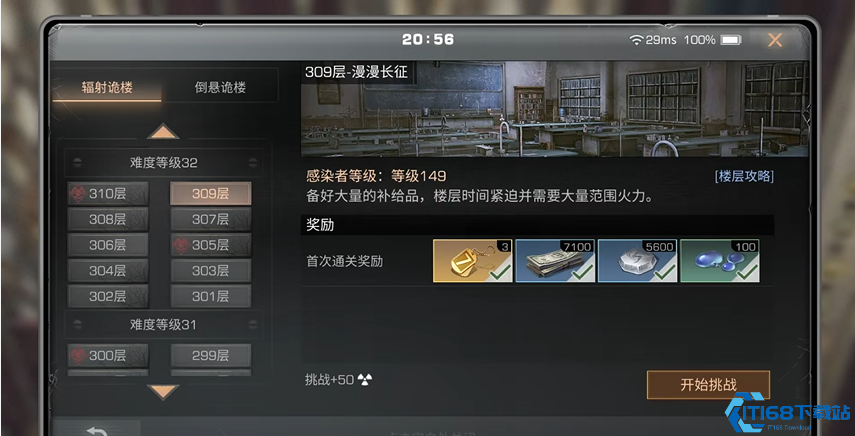The image size is (855, 436).
Task: Switch to the 倒悬诡楼 tab
Action: pos(220,87)
